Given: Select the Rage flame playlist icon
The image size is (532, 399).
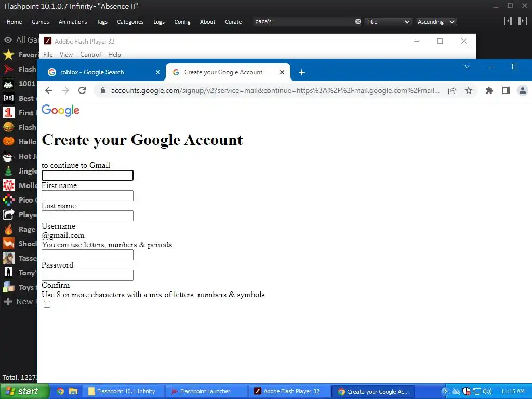Looking at the screenshot, I should pyautogui.click(x=8, y=229).
